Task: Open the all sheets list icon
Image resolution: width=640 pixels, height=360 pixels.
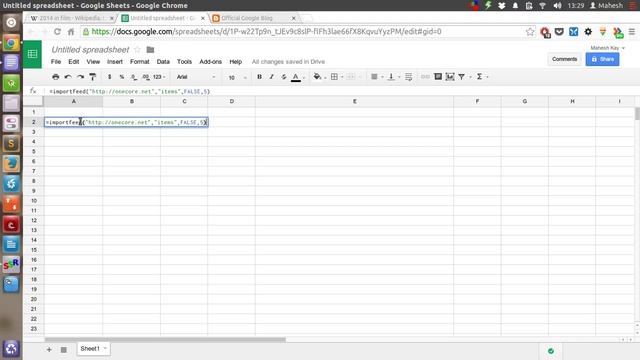Action: 64,349
